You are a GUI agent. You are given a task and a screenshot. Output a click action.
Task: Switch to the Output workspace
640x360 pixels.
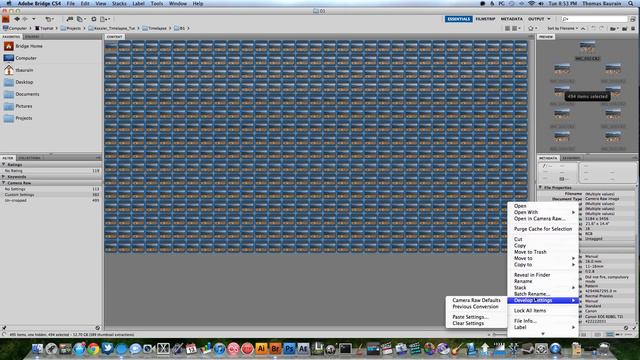click(536, 19)
